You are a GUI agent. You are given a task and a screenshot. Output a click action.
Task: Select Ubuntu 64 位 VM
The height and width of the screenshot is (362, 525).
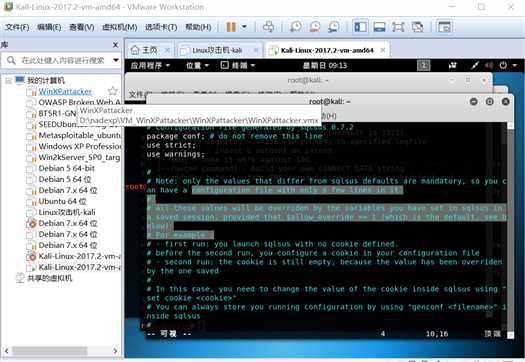click(62, 202)
